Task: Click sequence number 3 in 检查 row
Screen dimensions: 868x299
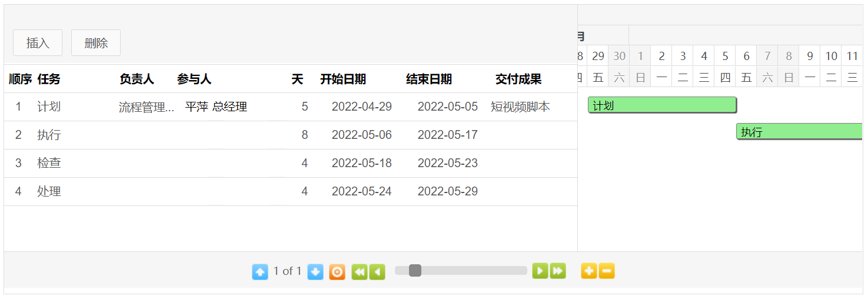Action: coord(18,163)
